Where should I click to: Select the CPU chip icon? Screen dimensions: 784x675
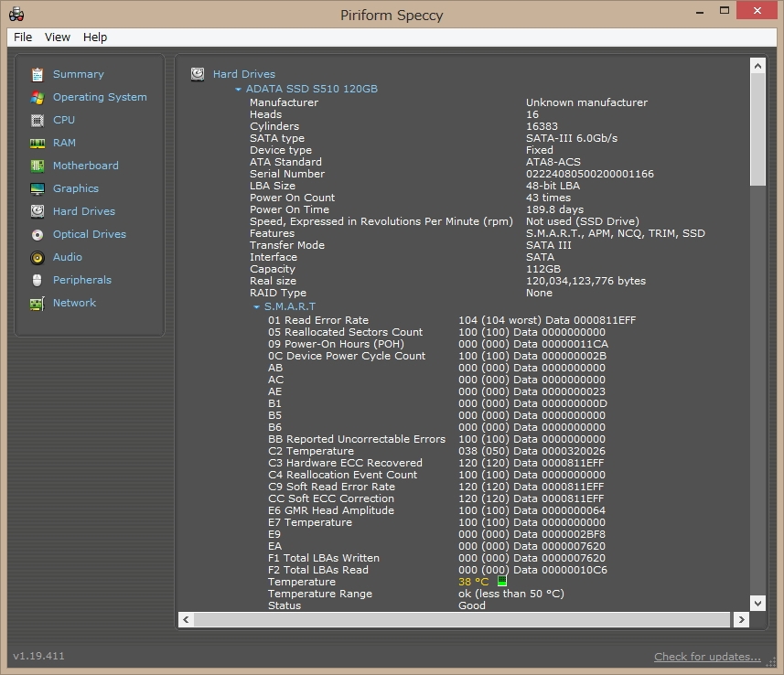pos(38,120)
